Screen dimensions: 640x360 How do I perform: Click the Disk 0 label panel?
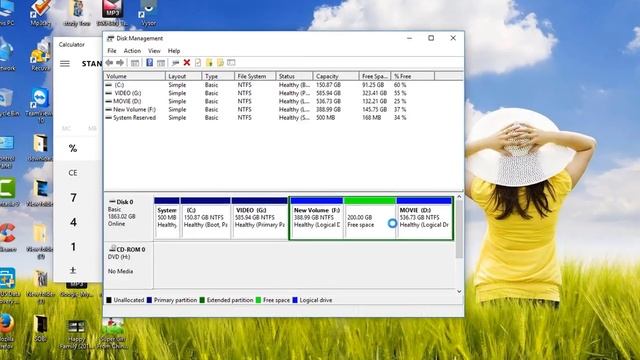pyautogui.click(x=129, y=218)
